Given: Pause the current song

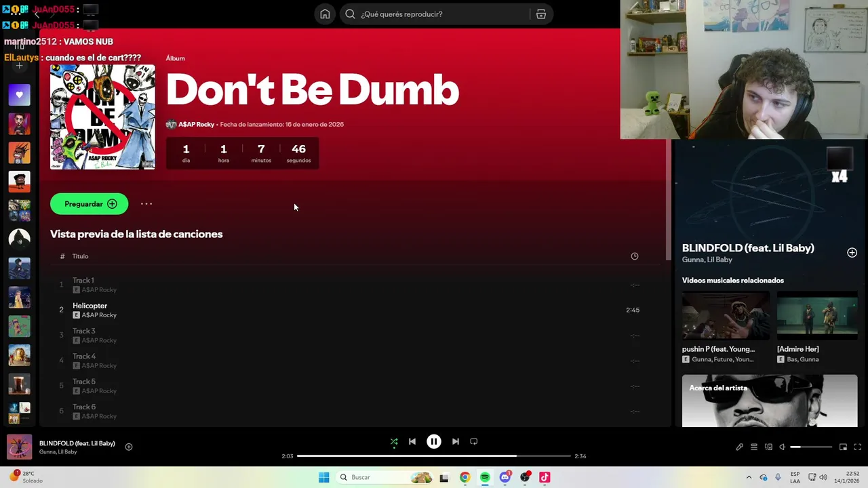Looking at the screenshot, I should pos(434,441).
